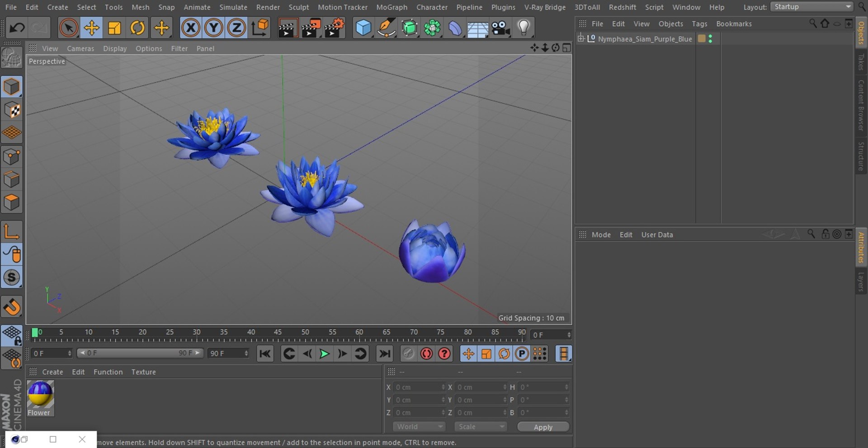Open the Redshift menu
Screen dimensions: 868x448
[x=622, y=7]
